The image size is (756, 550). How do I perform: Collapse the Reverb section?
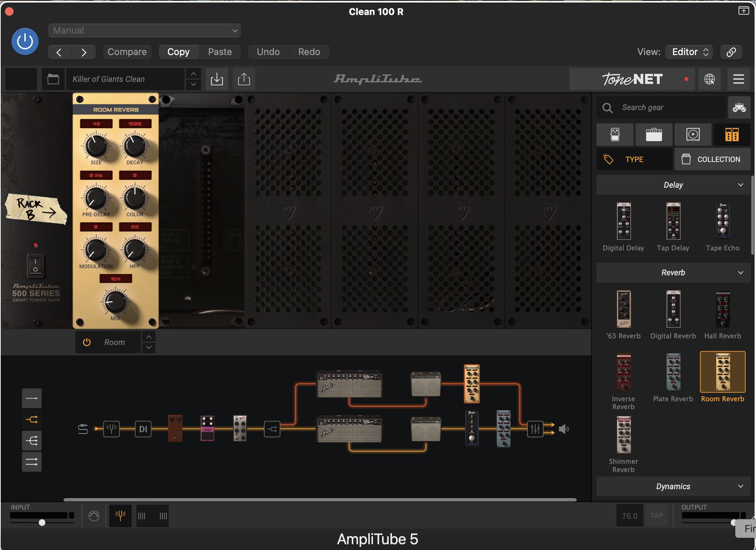point(673,272)
